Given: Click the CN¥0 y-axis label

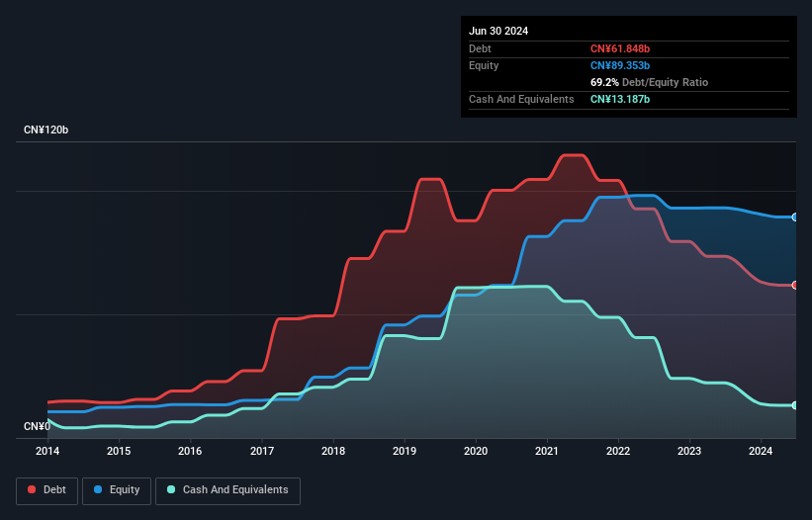Looking at the screenshot, I should tap(38, 426).
